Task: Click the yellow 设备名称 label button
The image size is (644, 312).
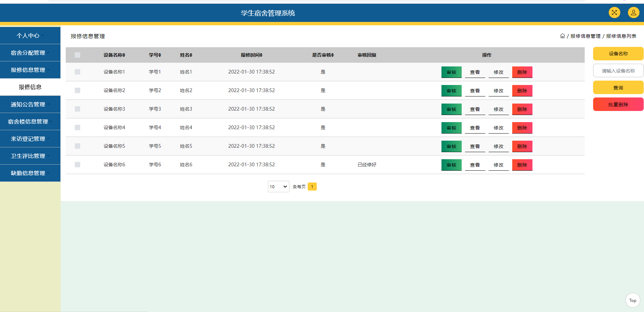Action: pyautogui.click(x=618, y=54)
